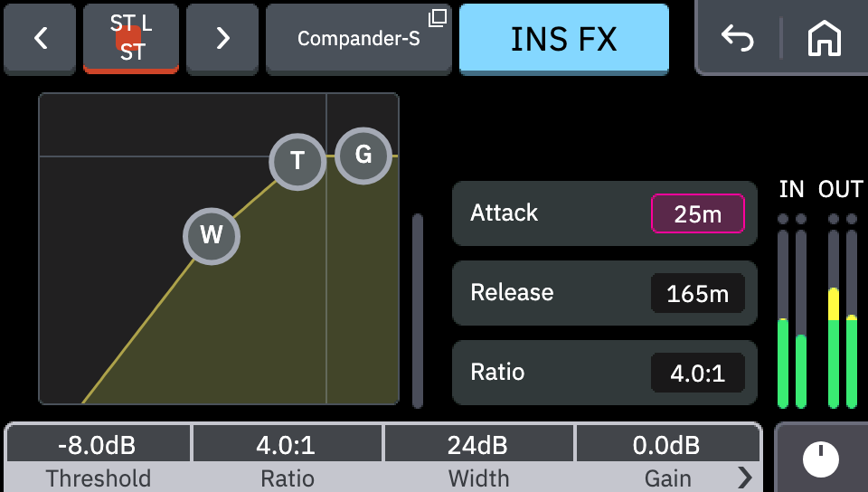
Task: Click the knob icon at bottom right
Action: point(821,459)
